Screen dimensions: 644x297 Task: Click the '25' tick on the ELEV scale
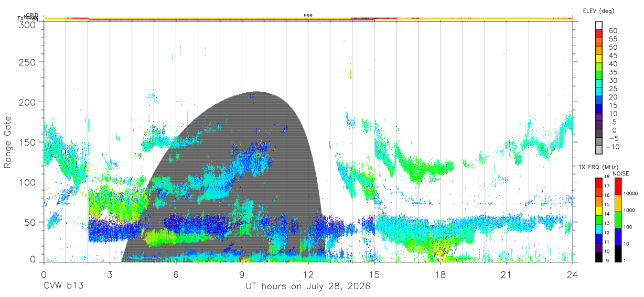point(612,89)
